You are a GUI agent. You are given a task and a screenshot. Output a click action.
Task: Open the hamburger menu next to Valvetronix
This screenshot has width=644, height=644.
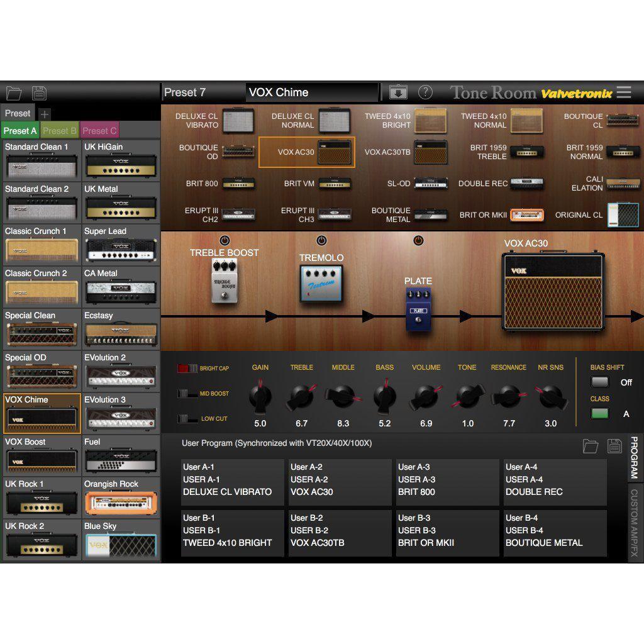coord(624,92)
